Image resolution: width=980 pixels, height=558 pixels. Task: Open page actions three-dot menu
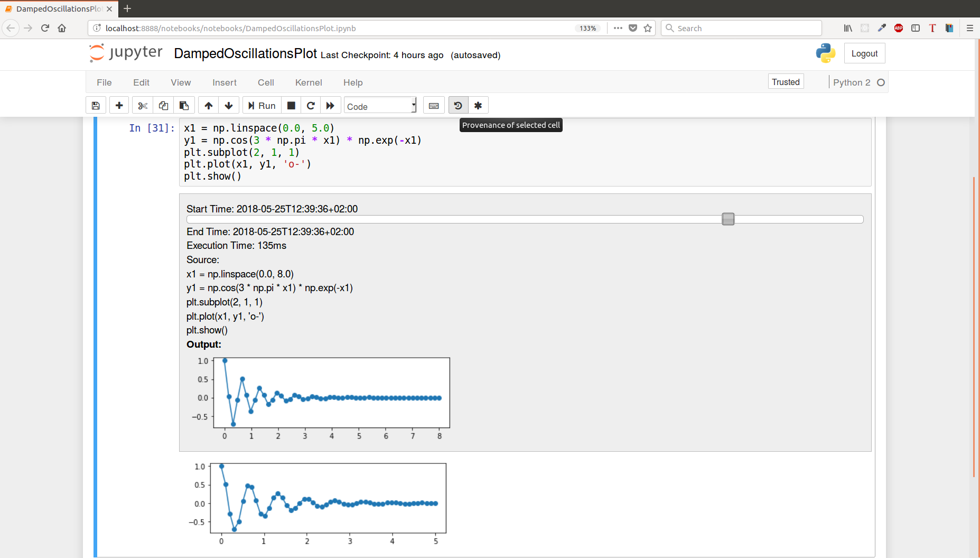(618, 28)
